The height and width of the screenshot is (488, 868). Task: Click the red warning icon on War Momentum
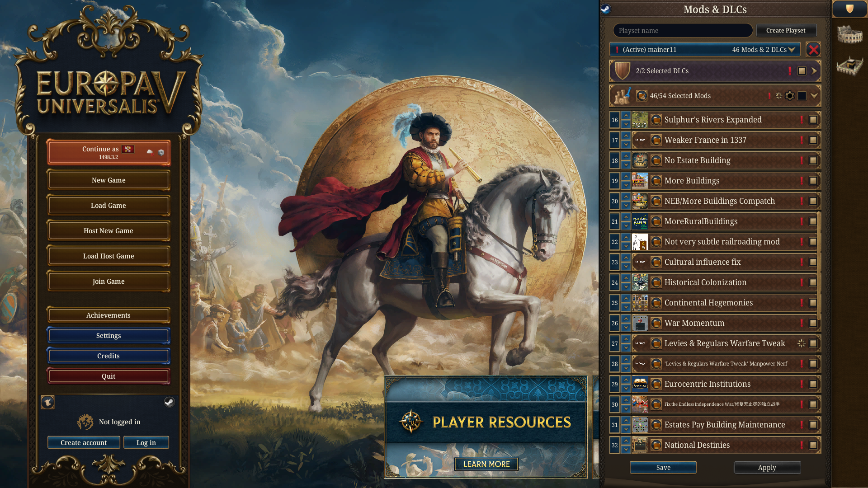pos(802,323)
